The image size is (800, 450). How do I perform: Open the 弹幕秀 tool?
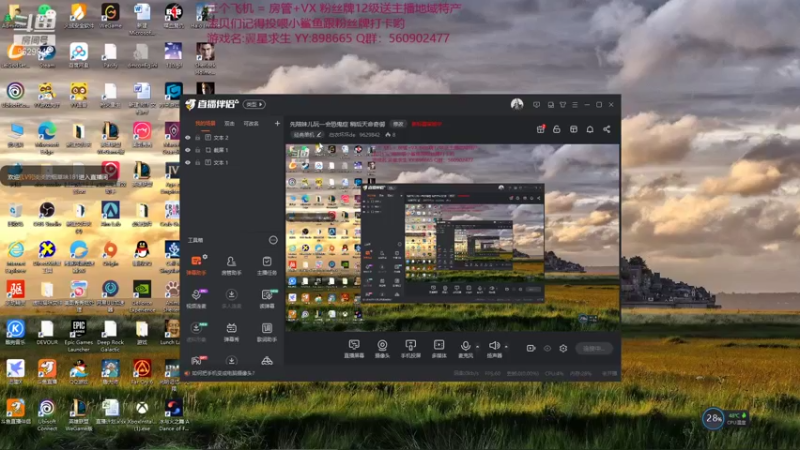[x=231, y=332]
